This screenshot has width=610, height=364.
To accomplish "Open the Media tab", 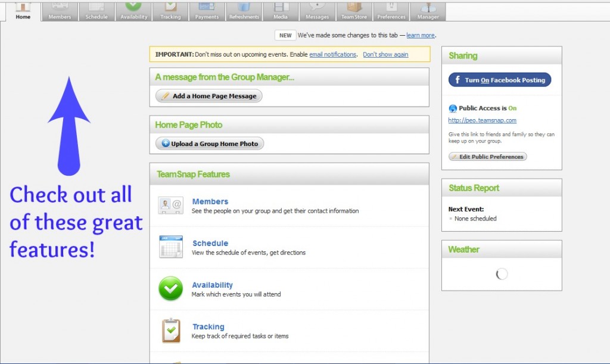I will click(281, 11).
